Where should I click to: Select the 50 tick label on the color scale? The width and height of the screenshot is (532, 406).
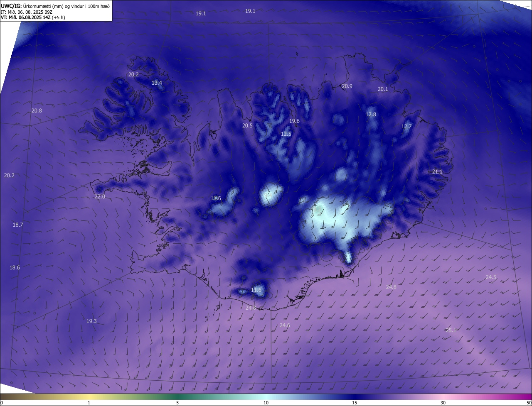point(528,403)
